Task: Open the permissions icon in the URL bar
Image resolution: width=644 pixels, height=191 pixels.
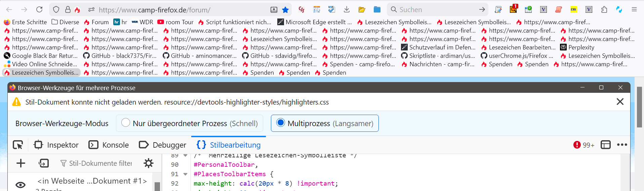Action: 91,10
